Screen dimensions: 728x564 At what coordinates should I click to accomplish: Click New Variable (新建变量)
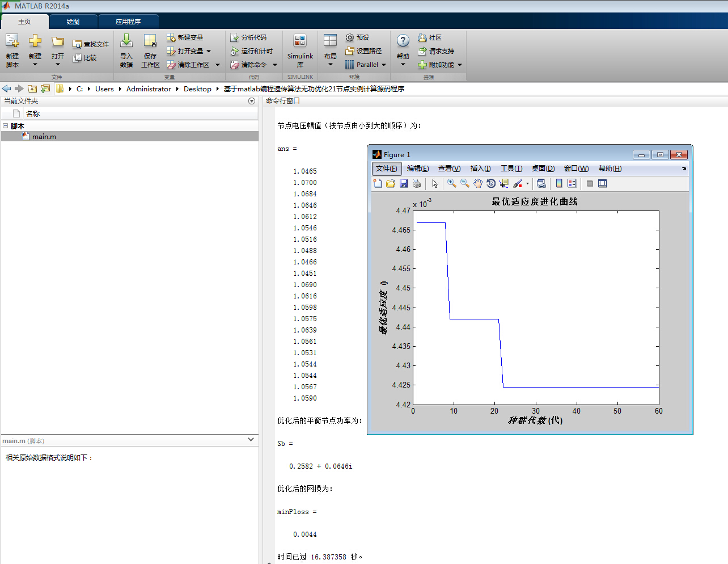[x=185, y=37]
